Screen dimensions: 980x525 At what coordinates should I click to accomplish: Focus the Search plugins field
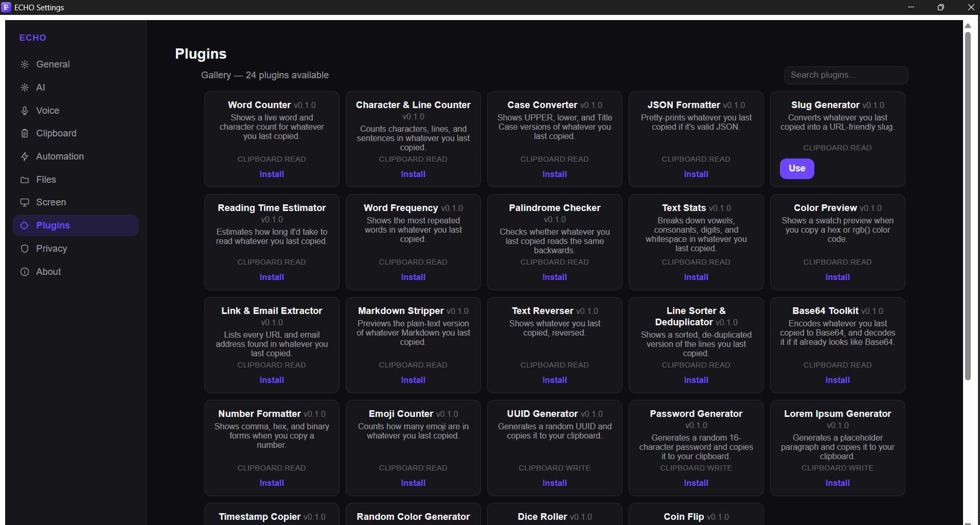pos(846,75)
